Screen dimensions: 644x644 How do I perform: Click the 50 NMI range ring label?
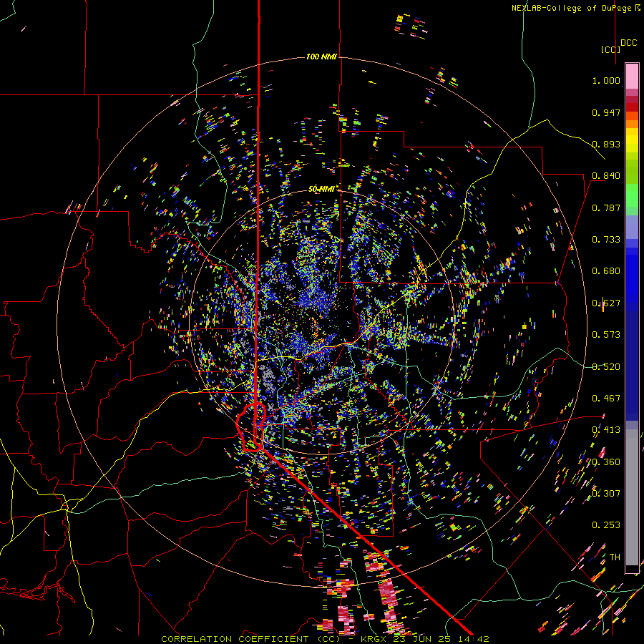tap(321, 189)
